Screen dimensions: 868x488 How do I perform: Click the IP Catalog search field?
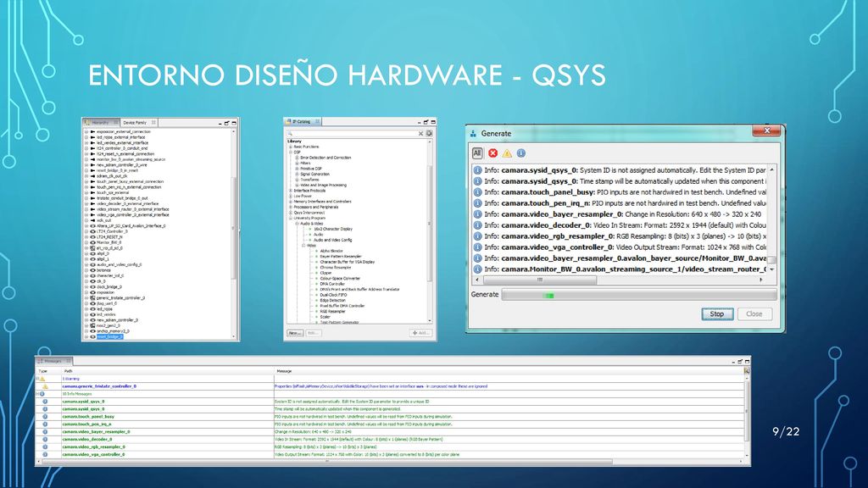pos(354,133)
